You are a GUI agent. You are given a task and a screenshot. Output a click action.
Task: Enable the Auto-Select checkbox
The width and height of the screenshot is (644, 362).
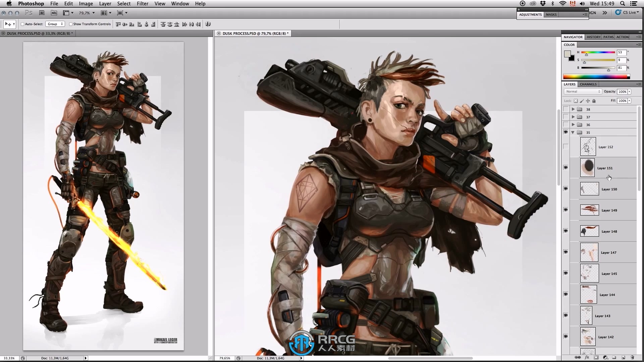[x=22, y=24]
